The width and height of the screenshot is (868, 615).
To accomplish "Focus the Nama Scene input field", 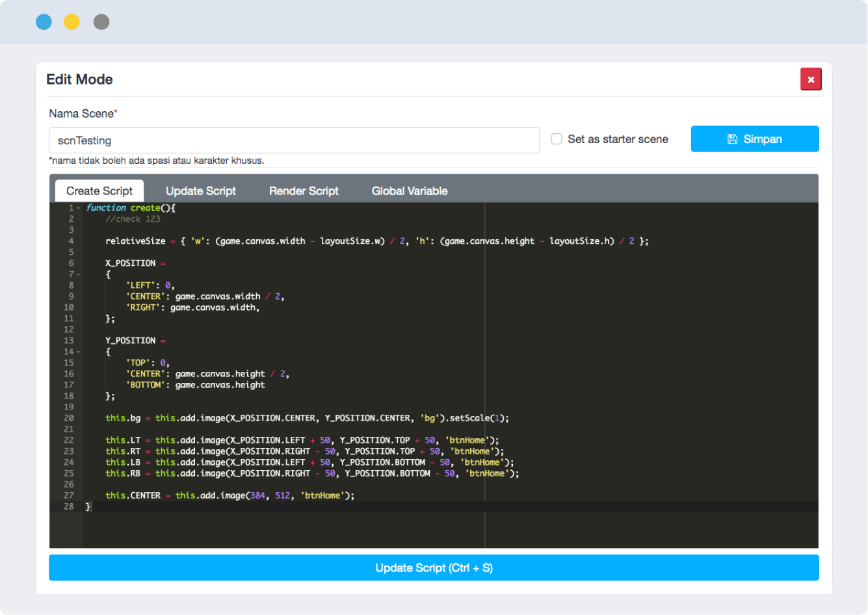I will click(294, 140).
